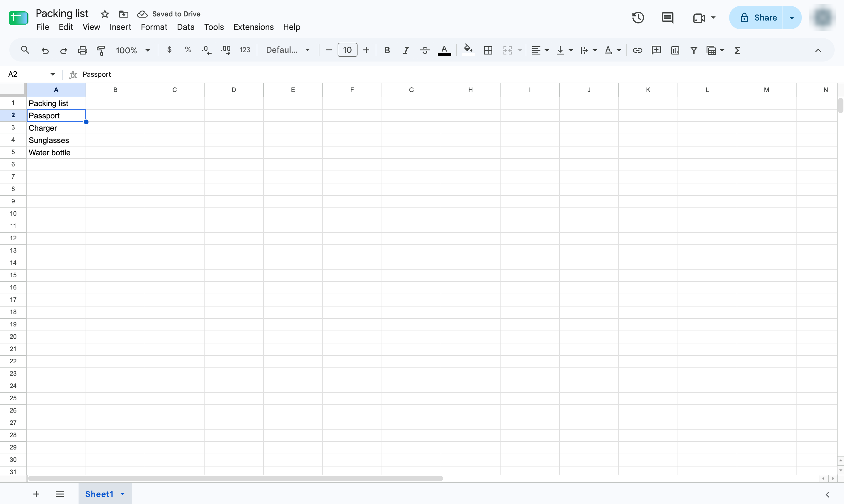Open the horizontal align dropdown
Viewport: 844px width, 504px height.
540,50
